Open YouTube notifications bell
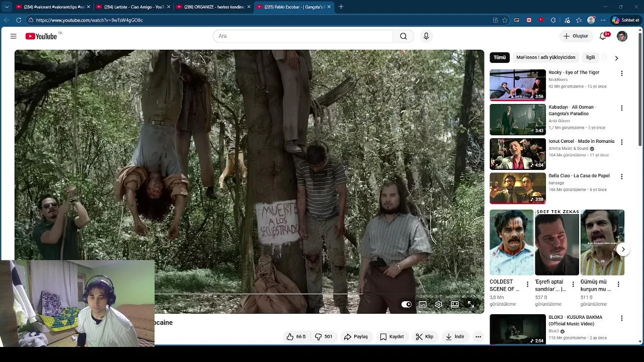Viewport: 644px width, 362px height. (603, 36)
